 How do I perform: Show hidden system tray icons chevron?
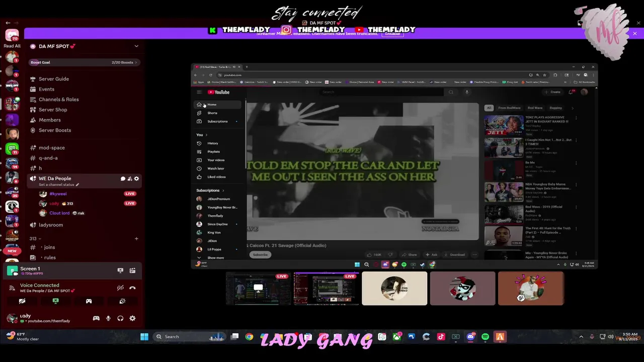point(581,337)
